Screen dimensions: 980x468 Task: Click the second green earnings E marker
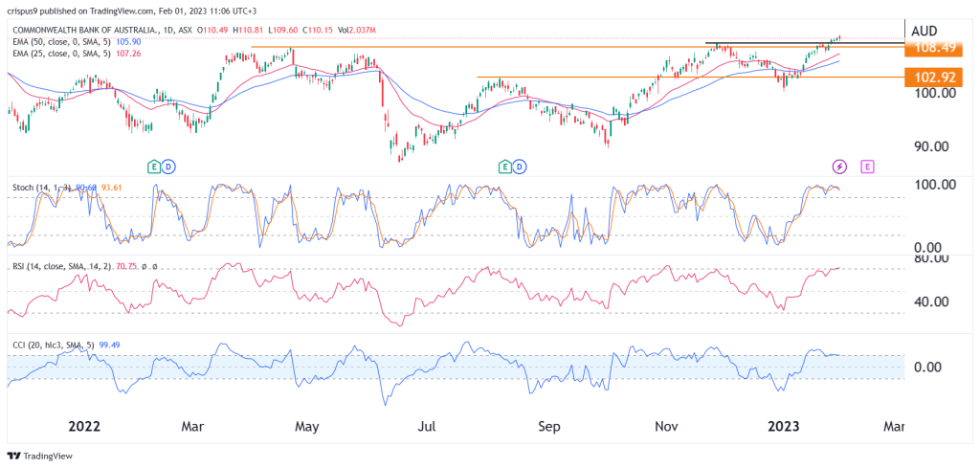504,167
